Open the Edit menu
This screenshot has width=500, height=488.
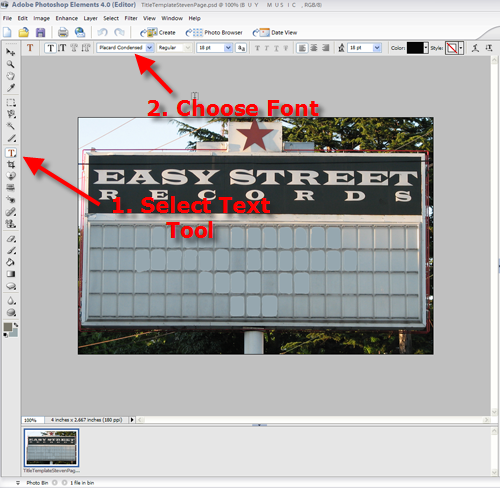pos(22,18)
